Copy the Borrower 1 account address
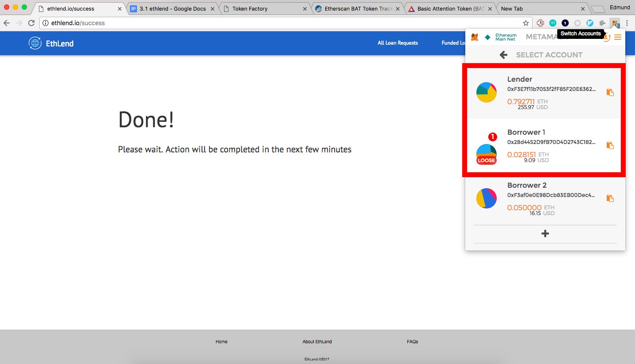Viewport: 635px width, 364px height. [610, 145]
